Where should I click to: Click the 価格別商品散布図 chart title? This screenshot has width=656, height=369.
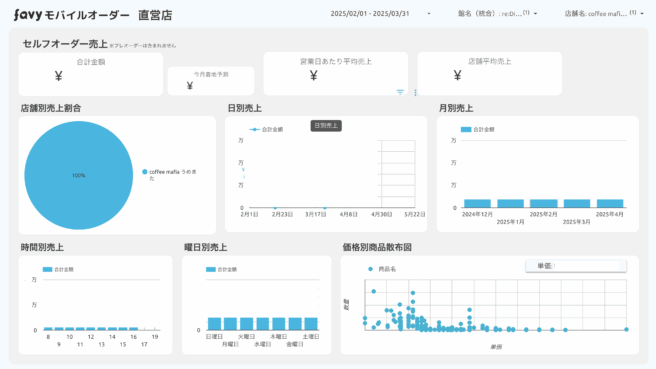[x=377, y=247]
